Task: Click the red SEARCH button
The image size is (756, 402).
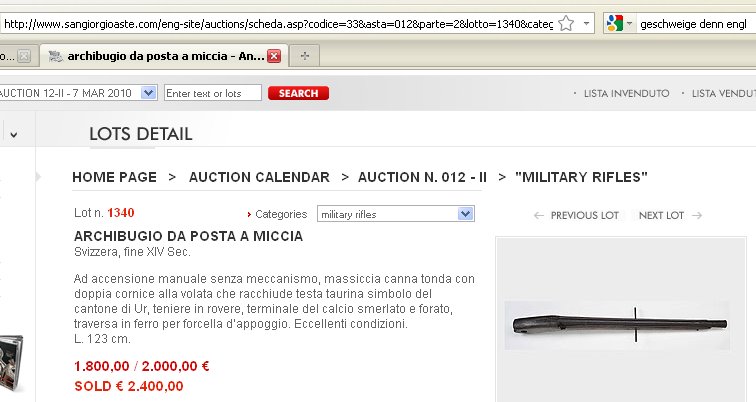Action: [x=298, y=93]
